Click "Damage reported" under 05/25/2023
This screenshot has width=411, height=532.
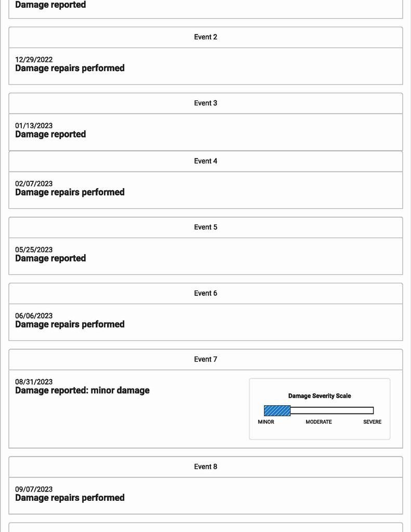pos(50,258)
